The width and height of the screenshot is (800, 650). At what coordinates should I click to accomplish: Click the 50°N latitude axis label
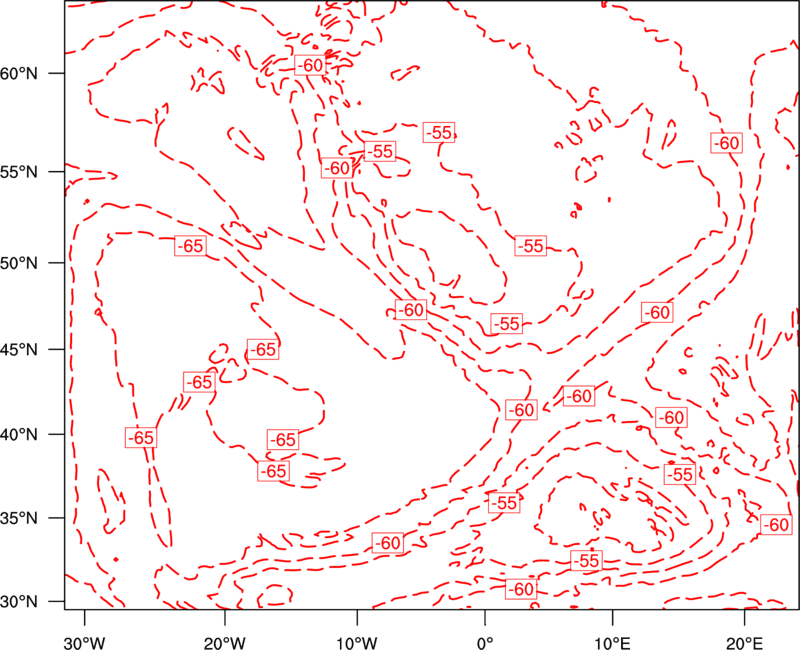pos(19,263)
